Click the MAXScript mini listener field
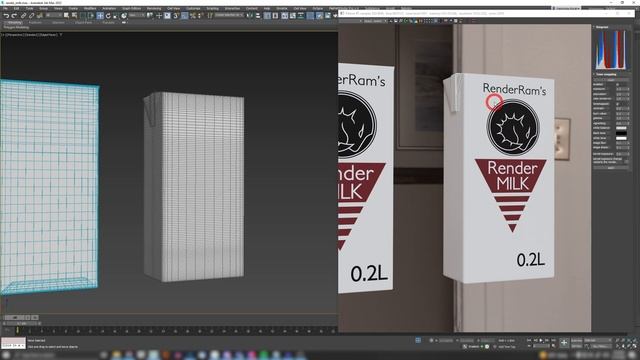The height and width of the screenshot is (360, 640). click(13, 343)
